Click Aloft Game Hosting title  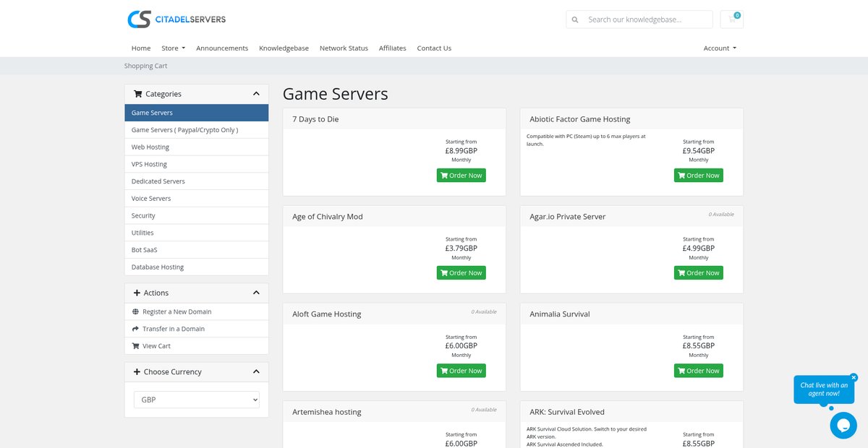coord(327,314)
